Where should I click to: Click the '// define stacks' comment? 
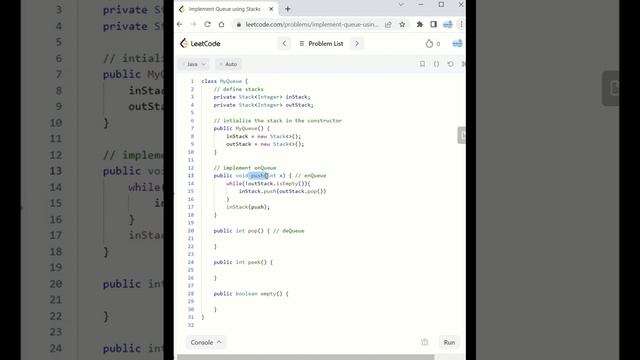tap(238, 89)
